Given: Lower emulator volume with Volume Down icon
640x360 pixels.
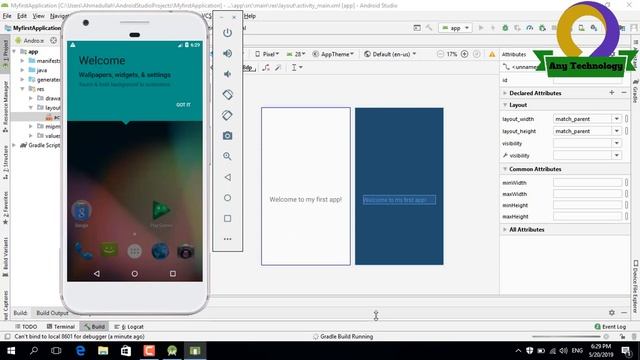Looking at the screenshot, I should [227, 74].
